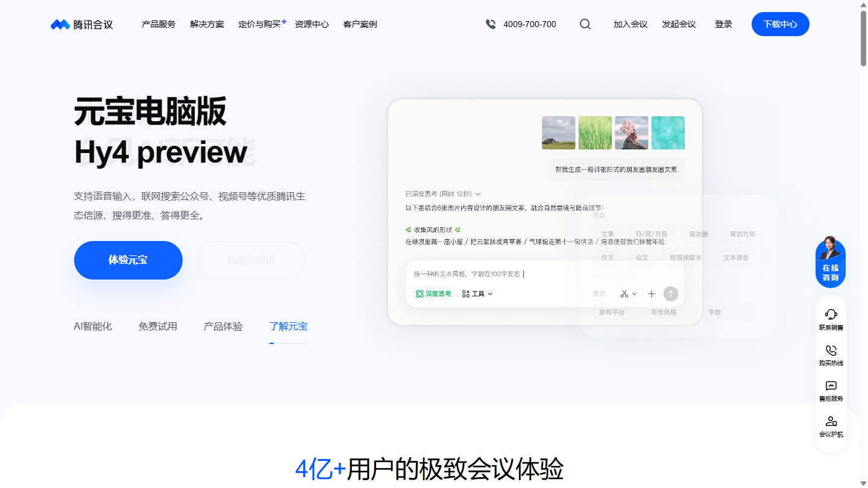Click the 购买热线 phone icon

pos(831,350)
